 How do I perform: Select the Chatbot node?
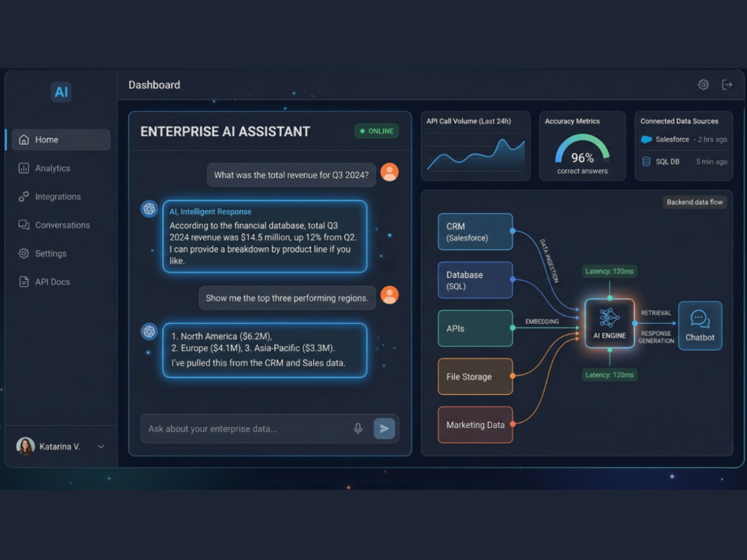point(700,326)
